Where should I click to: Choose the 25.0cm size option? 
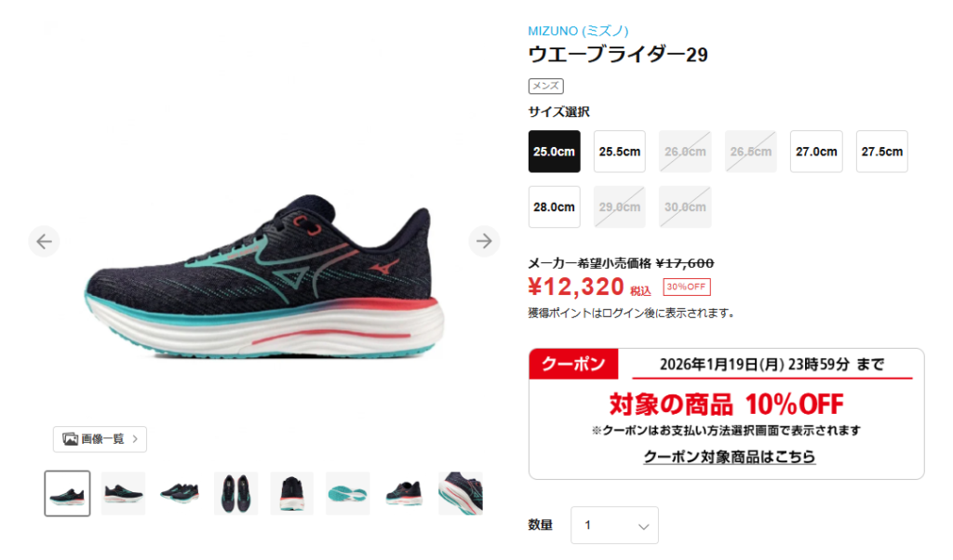tap(555, 152)
